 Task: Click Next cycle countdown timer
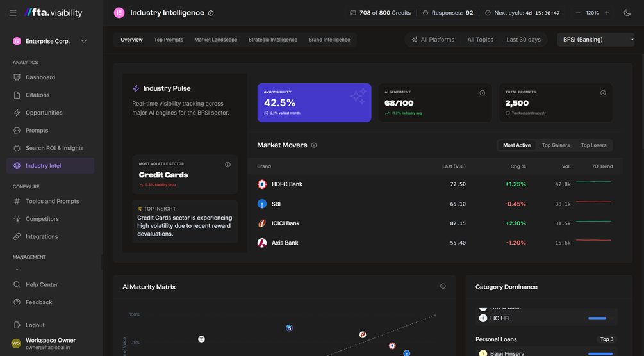click(x=522, y=13)
